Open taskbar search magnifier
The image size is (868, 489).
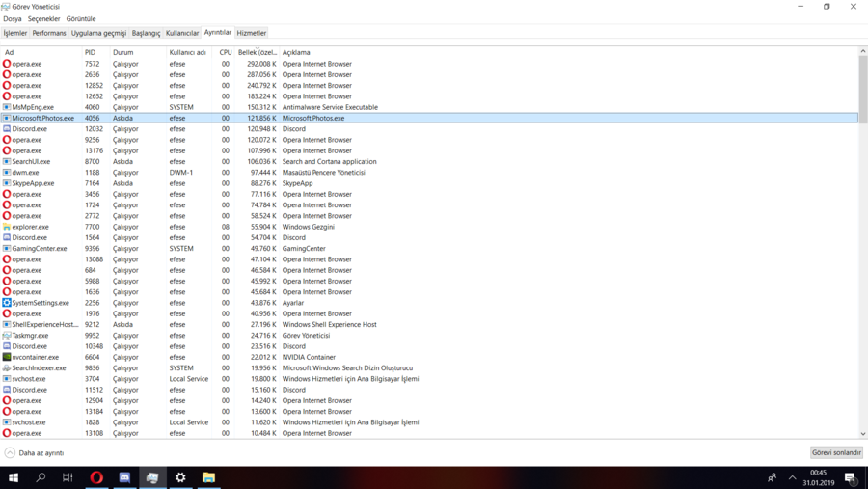[x=41, y=477]
